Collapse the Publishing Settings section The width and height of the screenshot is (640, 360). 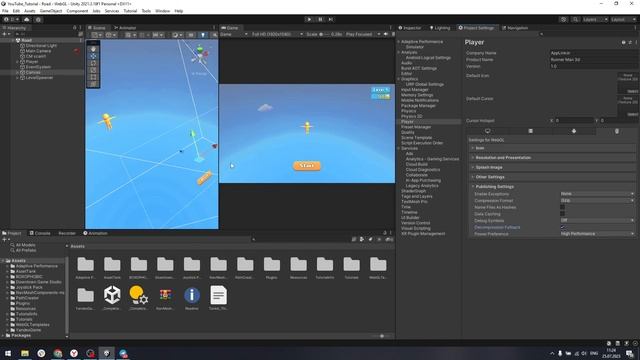point(552,187)
